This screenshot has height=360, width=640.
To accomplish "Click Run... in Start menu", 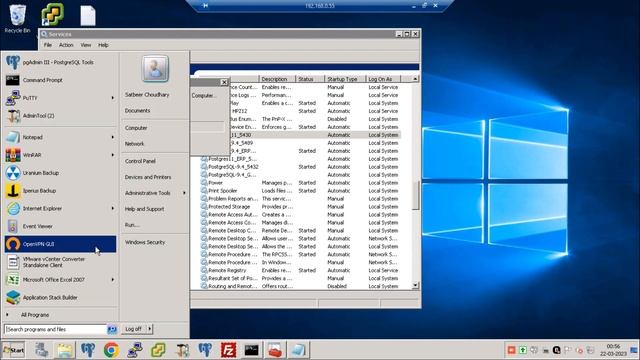I will (x=132, y=225).
